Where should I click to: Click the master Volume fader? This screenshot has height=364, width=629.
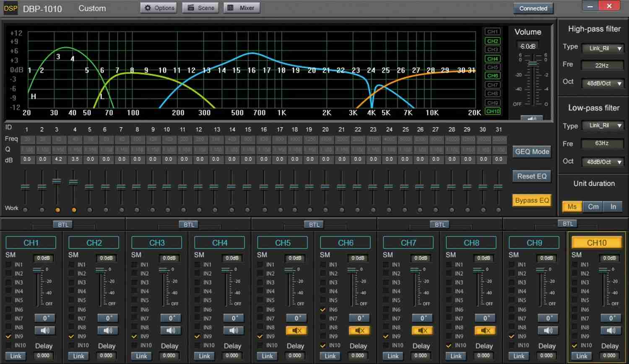[x=533, y=64]
